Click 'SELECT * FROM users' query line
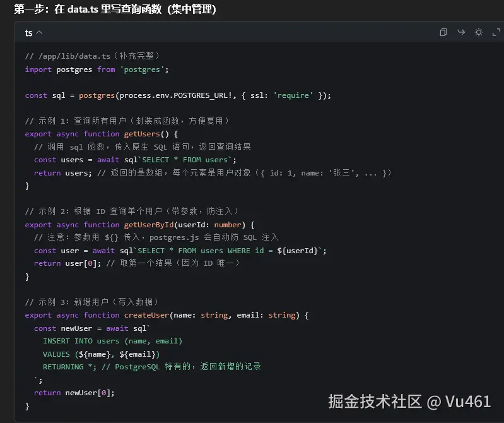Screen dimensions: 504x423 pyautogui.click(x=136, y=160)
